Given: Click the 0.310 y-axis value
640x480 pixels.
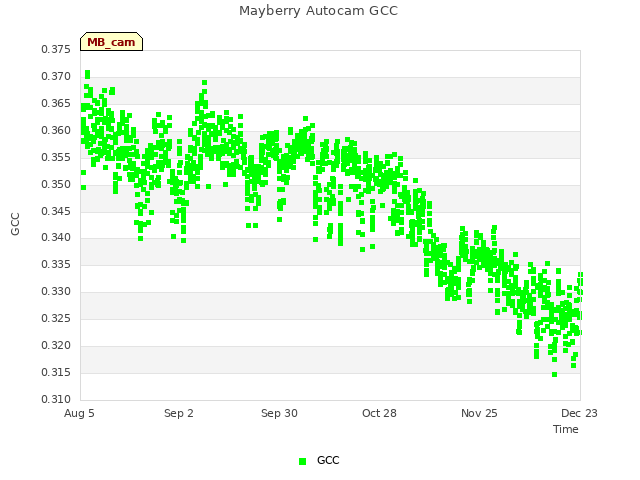Looking at the screenshot, I should pos(56,399).
